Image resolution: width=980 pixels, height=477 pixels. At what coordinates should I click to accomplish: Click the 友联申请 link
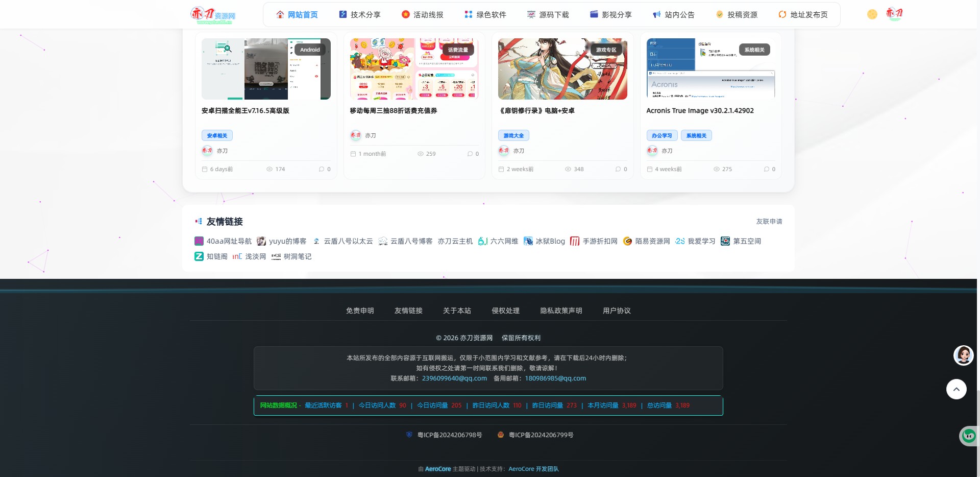(x=769, y=221)
